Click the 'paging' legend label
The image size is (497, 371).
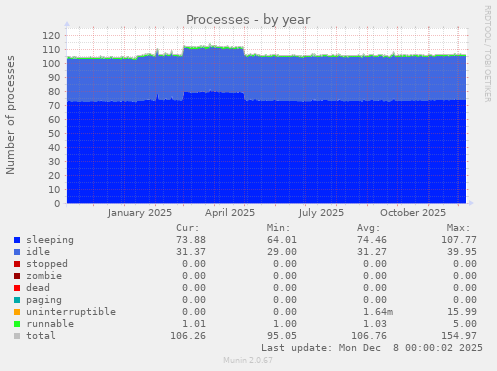pos(44,300)
